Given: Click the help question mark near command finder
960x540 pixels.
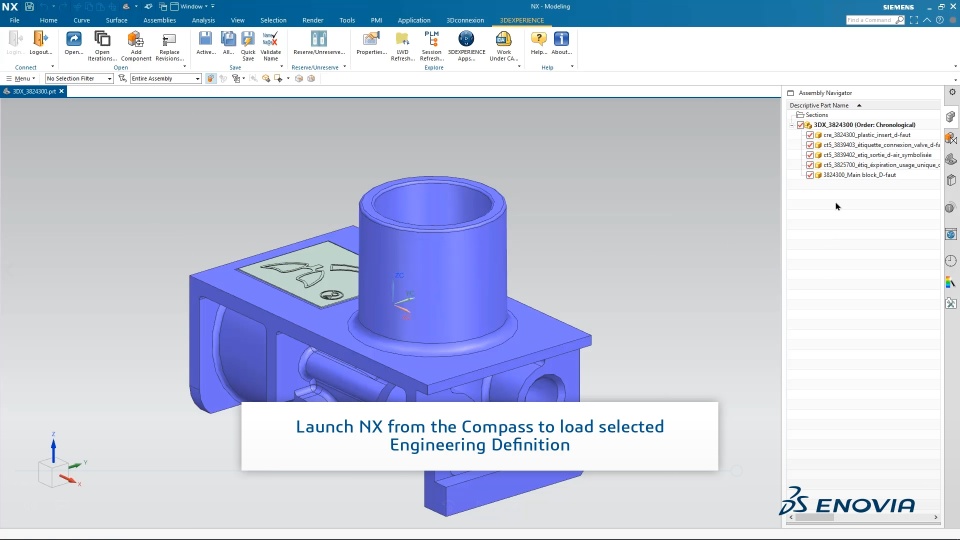Looking at the screenshot, I should pyautogui.click(x=940, y=20).
